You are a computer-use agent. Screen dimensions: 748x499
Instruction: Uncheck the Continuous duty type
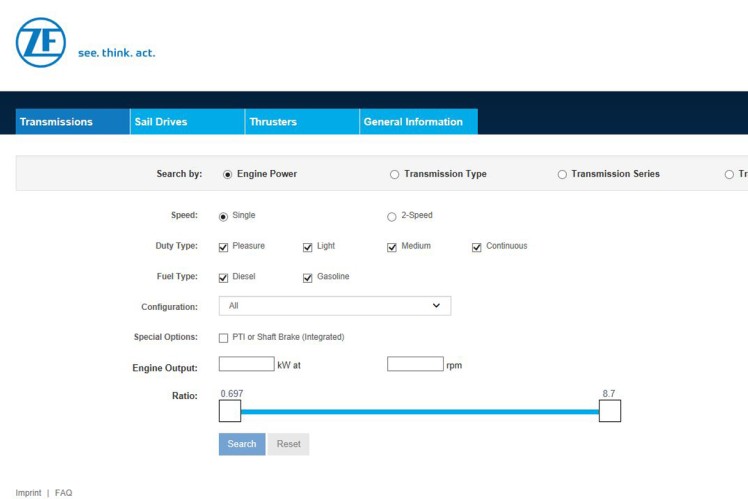pyautogui.click(x=477, y=247)
